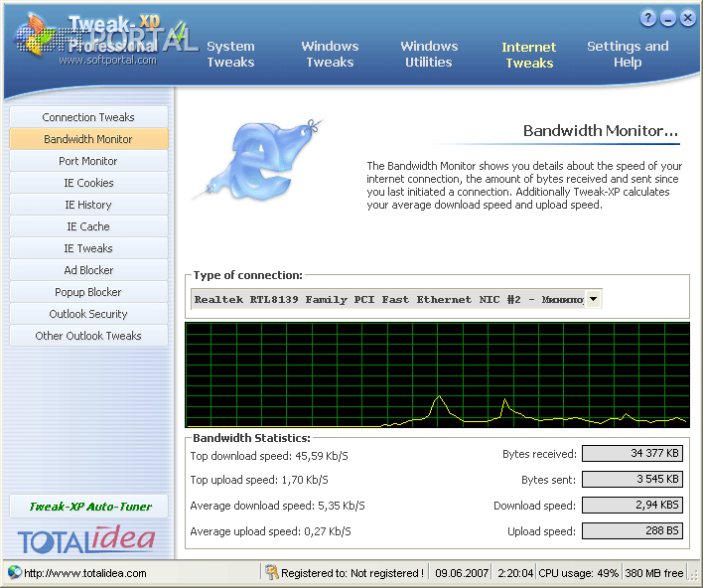Click the registration keys icon
This screenshot has width=703, height=588.
coord(271,572)
